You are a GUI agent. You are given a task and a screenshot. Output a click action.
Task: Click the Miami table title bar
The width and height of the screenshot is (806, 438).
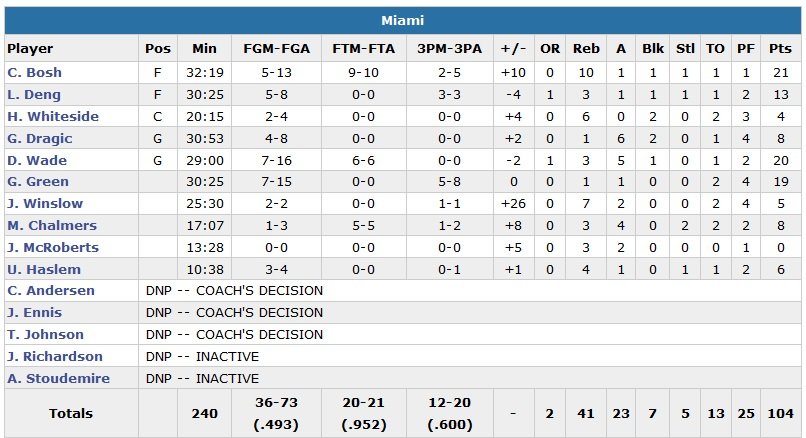[403, 20]
